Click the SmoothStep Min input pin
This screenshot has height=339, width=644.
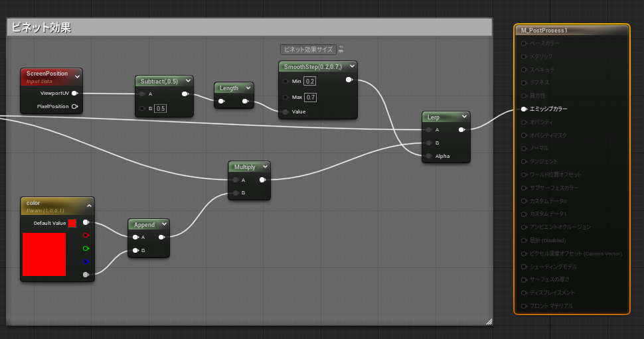285,81
